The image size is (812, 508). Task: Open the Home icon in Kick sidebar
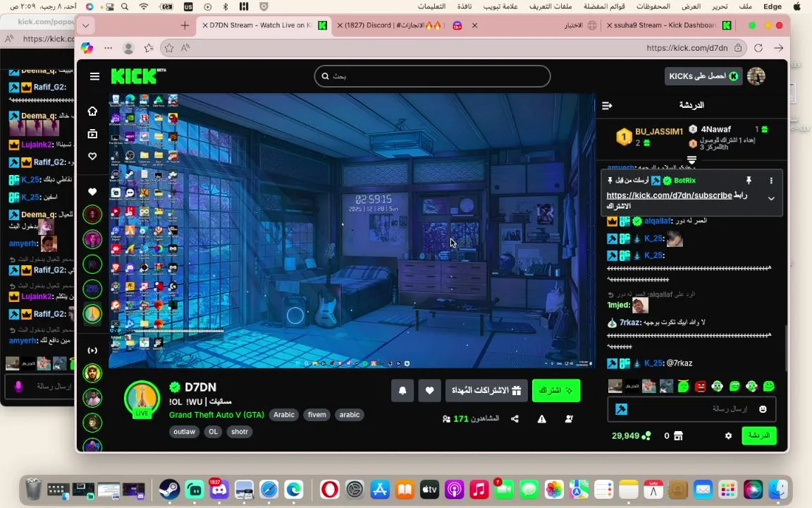click(92, 111)
